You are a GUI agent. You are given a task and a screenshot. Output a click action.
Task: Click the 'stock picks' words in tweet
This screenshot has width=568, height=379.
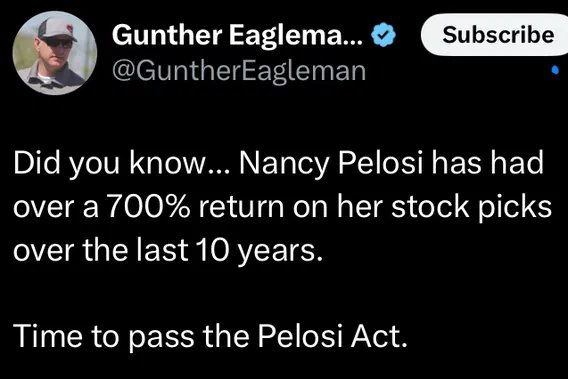471,208
